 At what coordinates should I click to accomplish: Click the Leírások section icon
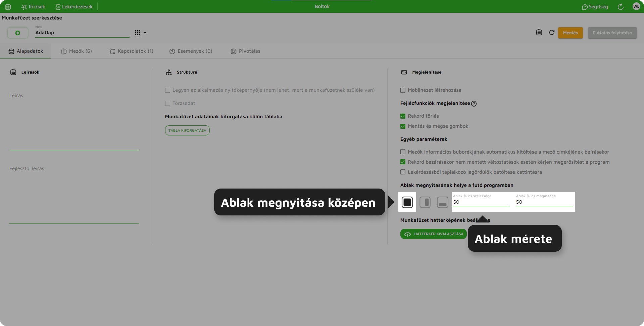[x=13, y=72]
